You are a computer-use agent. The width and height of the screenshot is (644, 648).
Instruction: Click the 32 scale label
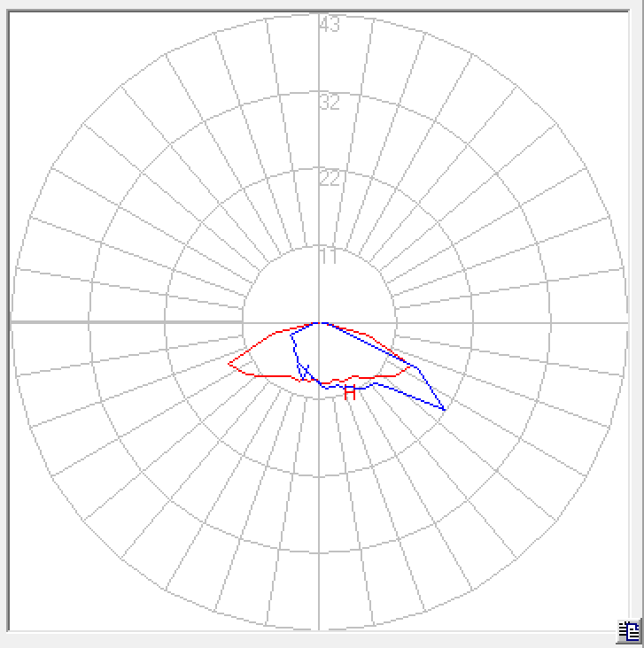coord(330,102)
